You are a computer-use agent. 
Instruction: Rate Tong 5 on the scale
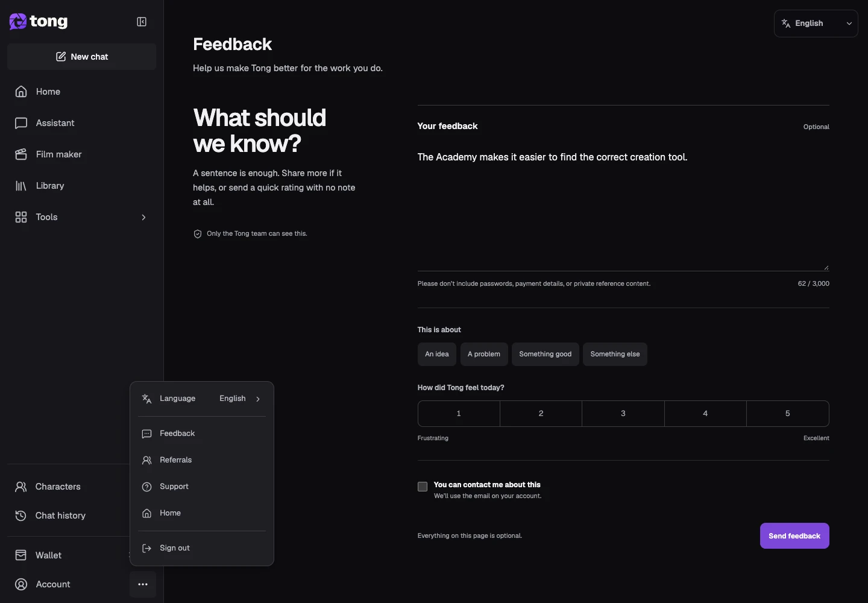click(788, 414)
